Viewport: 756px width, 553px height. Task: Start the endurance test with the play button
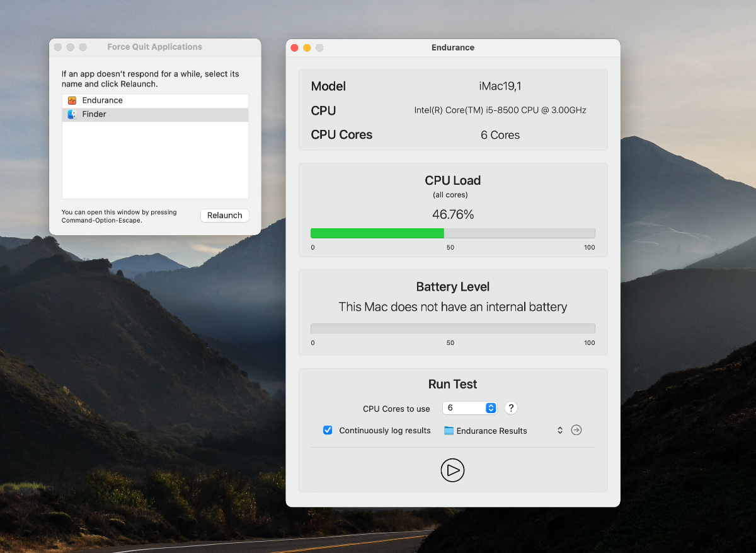(452, 470)
